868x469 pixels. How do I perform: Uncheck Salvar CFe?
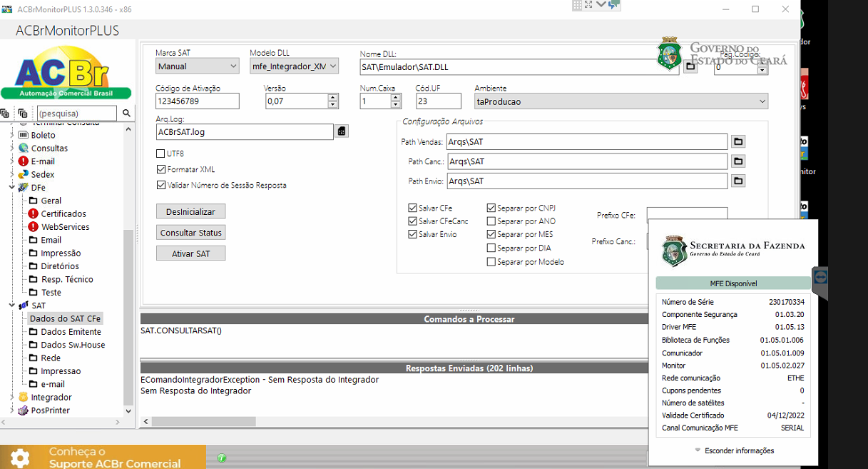tap(412, 208)
